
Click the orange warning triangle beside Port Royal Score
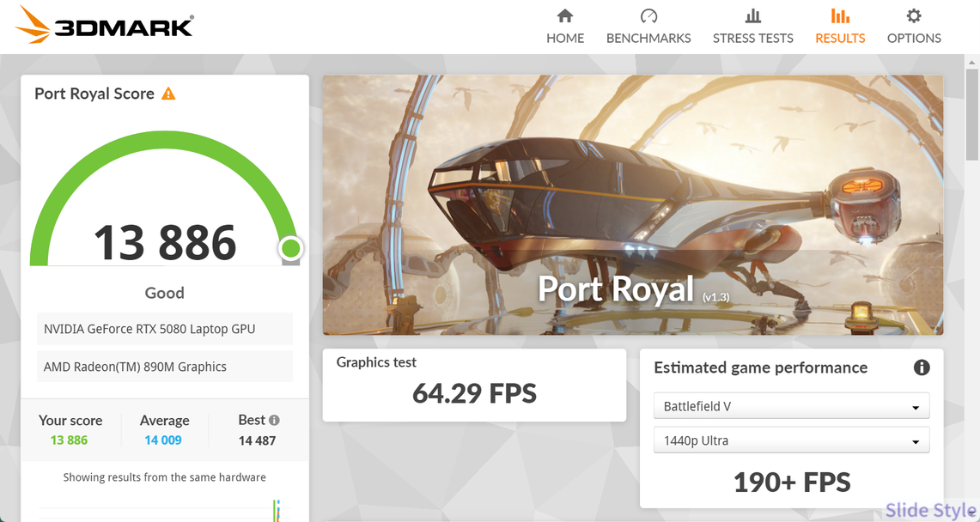(168, 94)
